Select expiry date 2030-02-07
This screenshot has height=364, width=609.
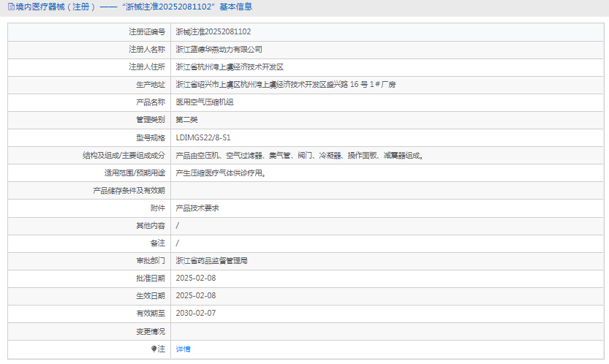[x=196, y=313]
